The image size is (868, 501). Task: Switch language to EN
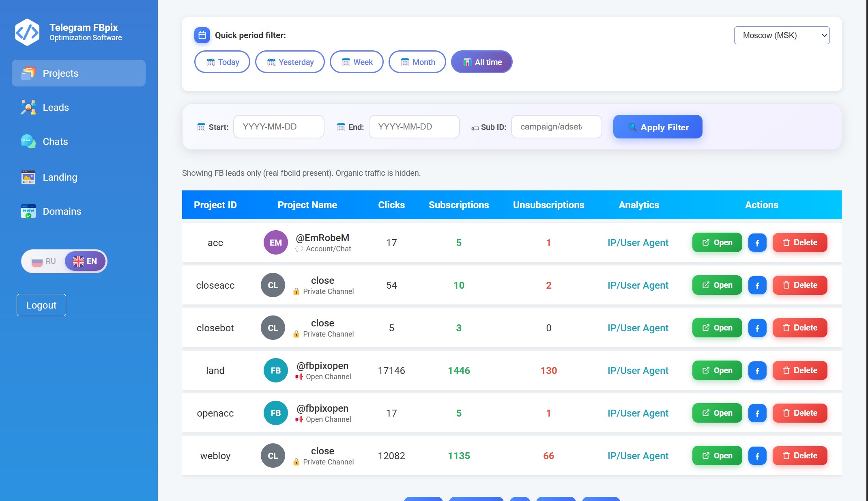[x=85, y=261]
